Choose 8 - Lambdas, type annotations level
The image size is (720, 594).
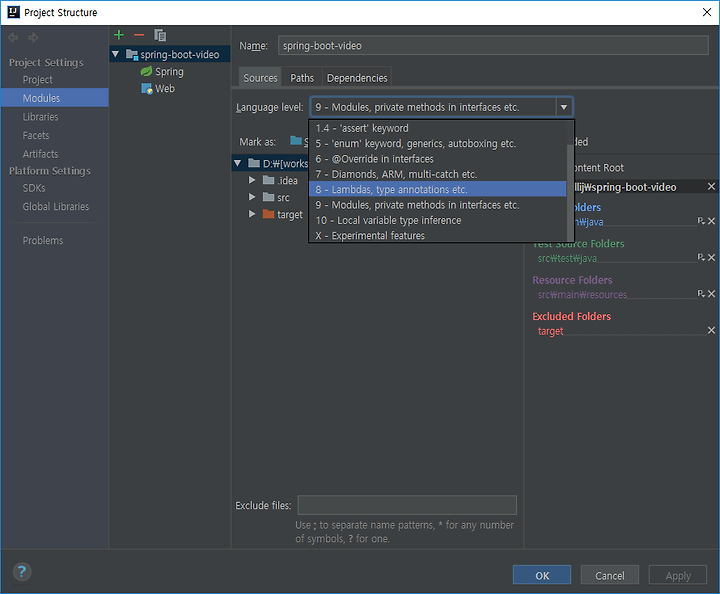(438, 189)
